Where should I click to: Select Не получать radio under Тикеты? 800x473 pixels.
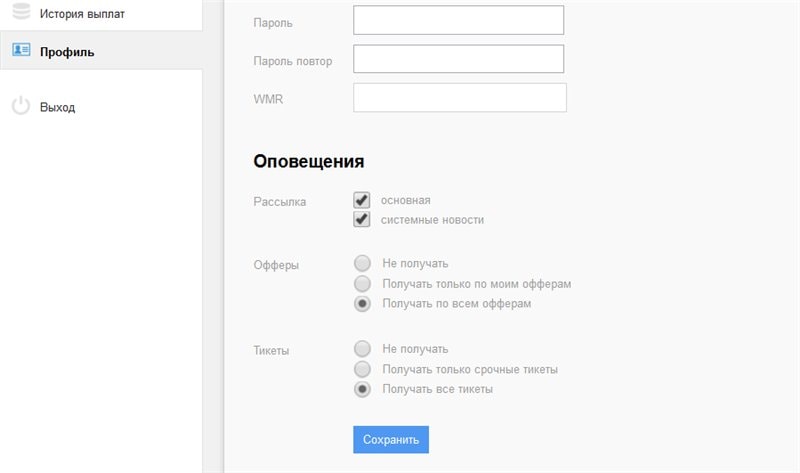(x=362, y=349)
